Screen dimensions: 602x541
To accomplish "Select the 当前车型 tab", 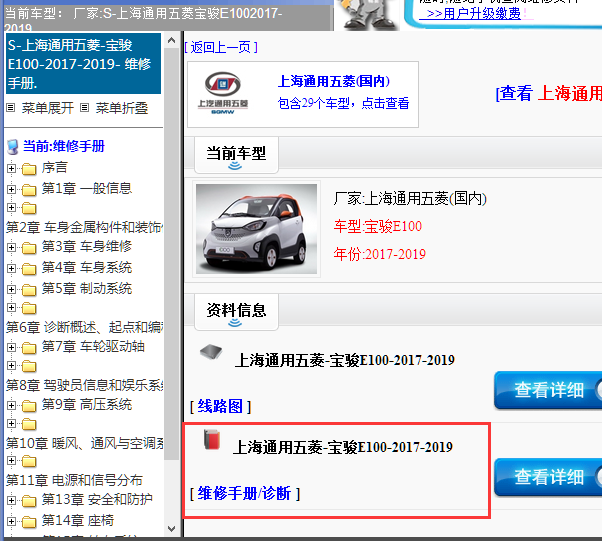I will point(236,155).
